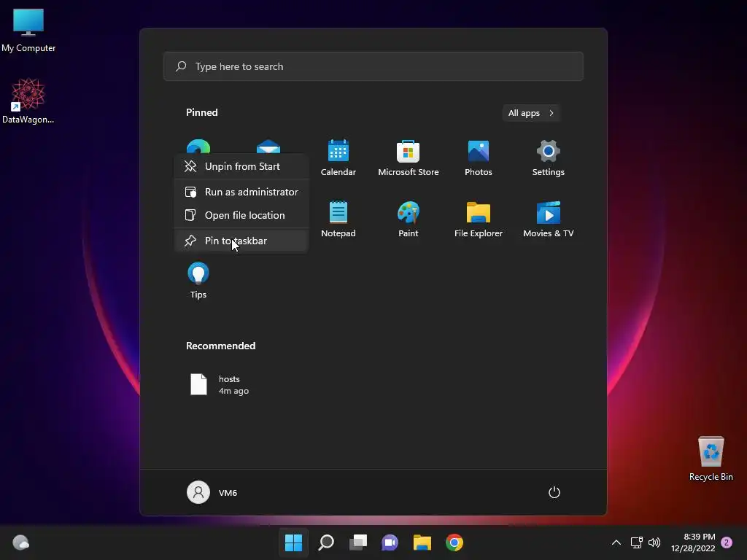Launch Notepad from pinned apps
747x560 pixels.
338,219
